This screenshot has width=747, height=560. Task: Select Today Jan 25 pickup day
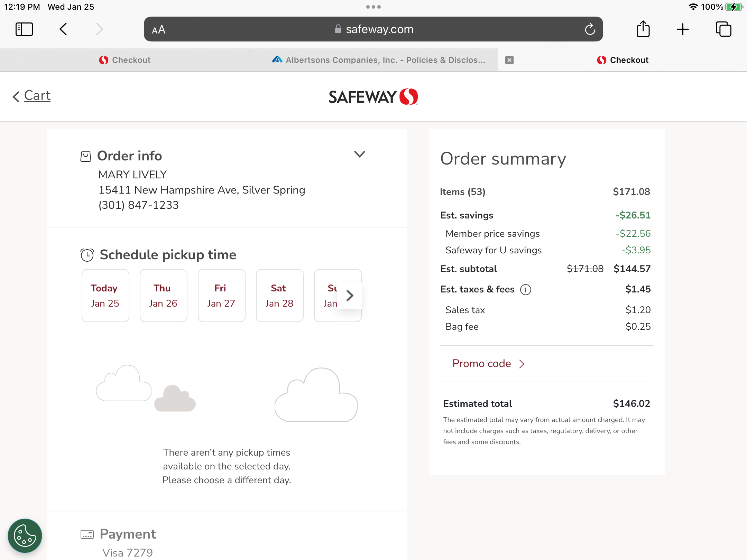click(105, 296)
